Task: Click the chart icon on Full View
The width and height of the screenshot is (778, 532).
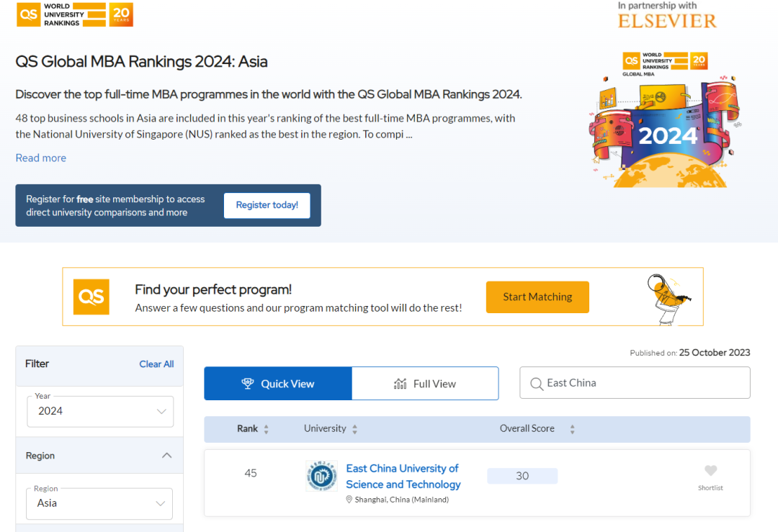Action: tap(400, 384)
